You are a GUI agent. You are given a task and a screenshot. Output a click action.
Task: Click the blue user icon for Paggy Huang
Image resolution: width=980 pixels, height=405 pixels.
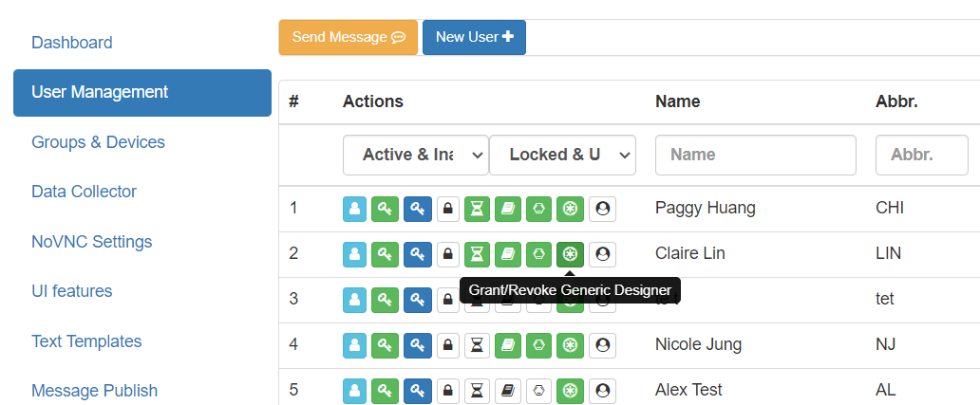pyautogui.click(x=355, y=208)
